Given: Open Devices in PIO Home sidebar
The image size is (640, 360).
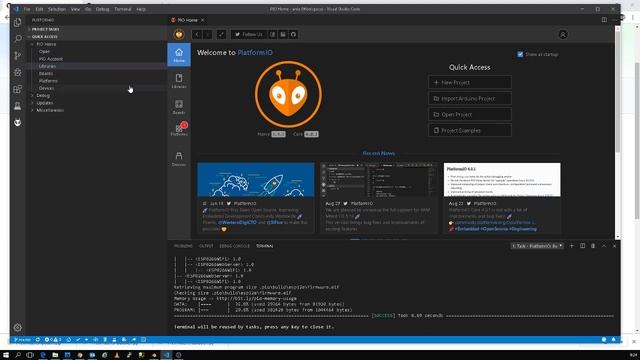Looking at the screenshot, I should [x=179, y=159].
